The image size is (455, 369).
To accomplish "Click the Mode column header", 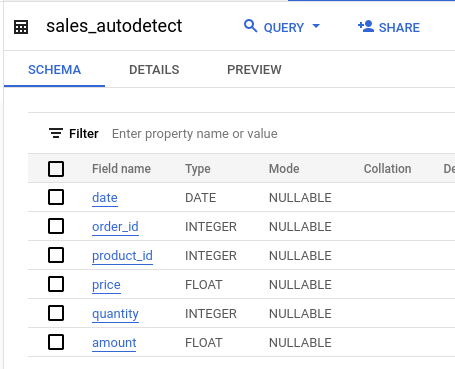I will point(284,169).
